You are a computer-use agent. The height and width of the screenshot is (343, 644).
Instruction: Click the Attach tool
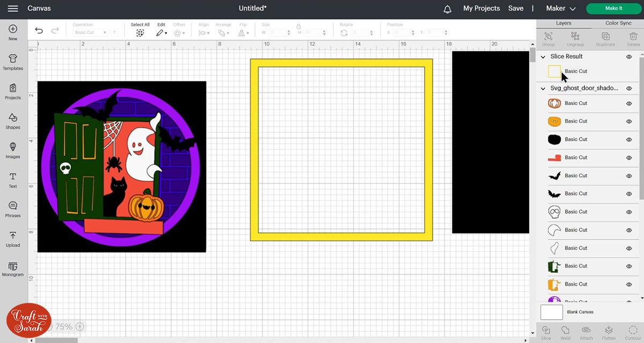point(586,332)
